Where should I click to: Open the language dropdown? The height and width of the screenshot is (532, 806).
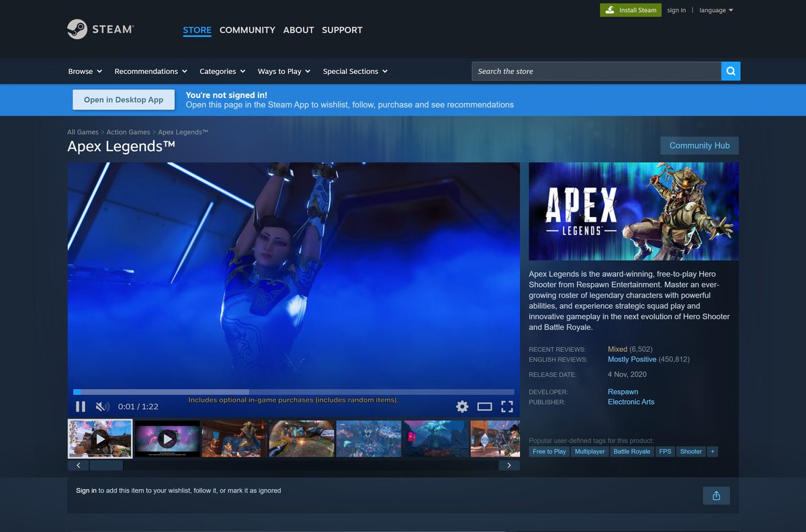tap(716, 10)
